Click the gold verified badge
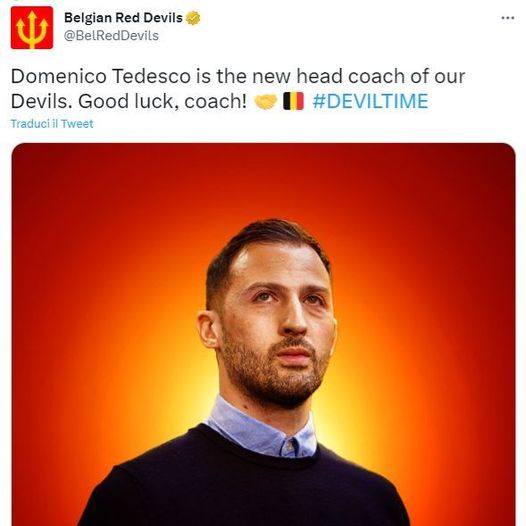Viewport: 526px width, 526px height. pyautogui.click(x=193, y=18)
